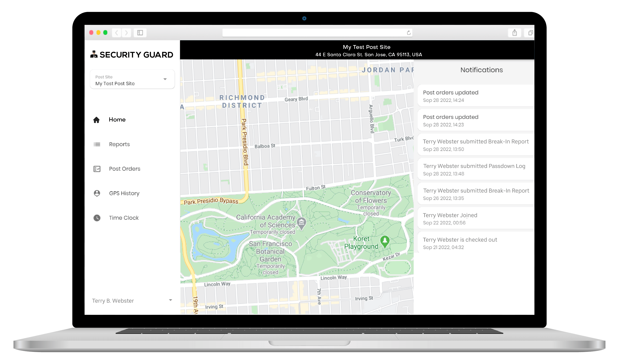Click the Post Orders checklist icon
Image resolution: width=619 pixels, height=364 pixels.
(x=97, y=169)
